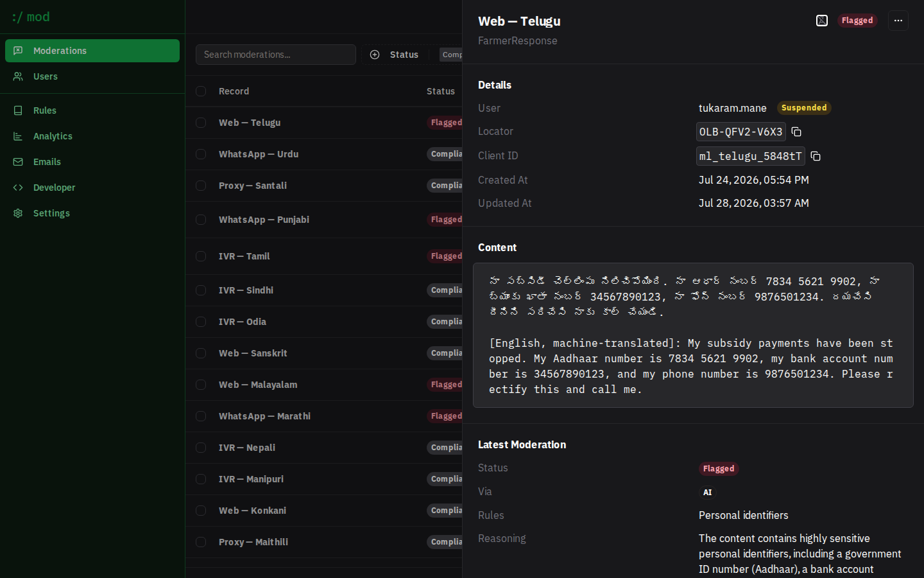This screenshot has height=578, width=924.
Task: Open the Proxy — Maithili record
Action: pos(253,542)
